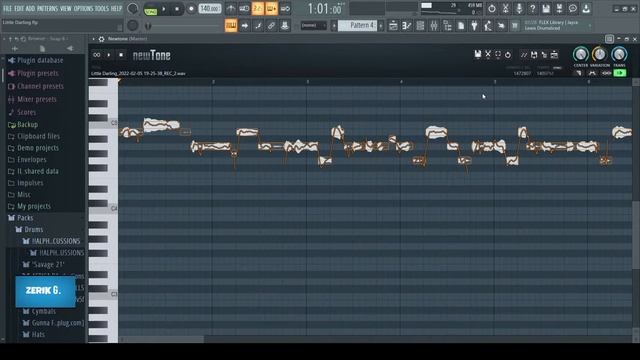Click the plug icon to open plugin picker
640x360 pixels.
474,26
